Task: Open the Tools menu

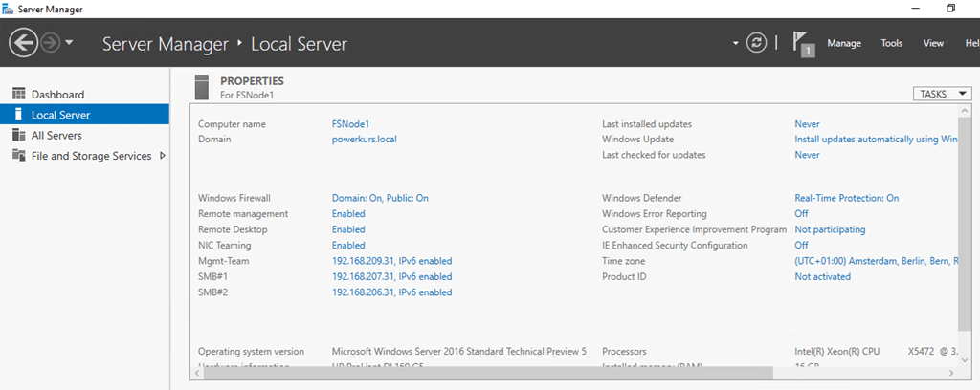Action: [x=892, y=44]
